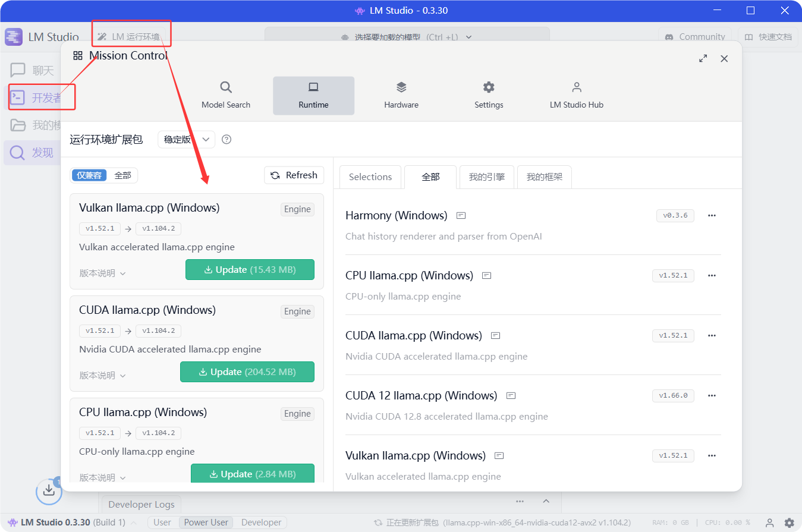Select Developer mode in status bar
Viewport: 802px width, 532px height.
click(261, 522)
